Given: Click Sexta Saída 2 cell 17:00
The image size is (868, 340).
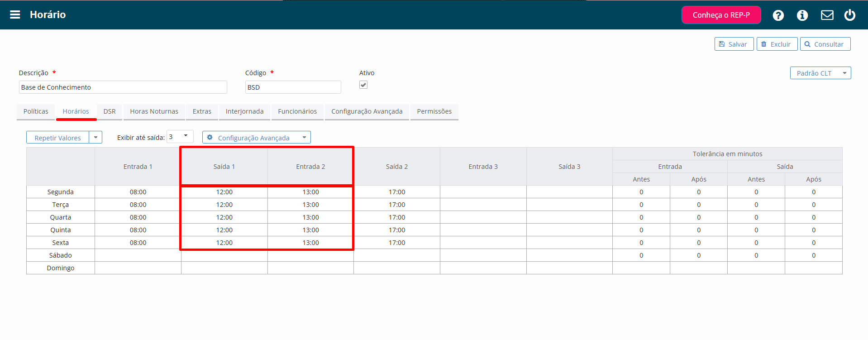Looking at the screenshot, I should coord(397,243).
